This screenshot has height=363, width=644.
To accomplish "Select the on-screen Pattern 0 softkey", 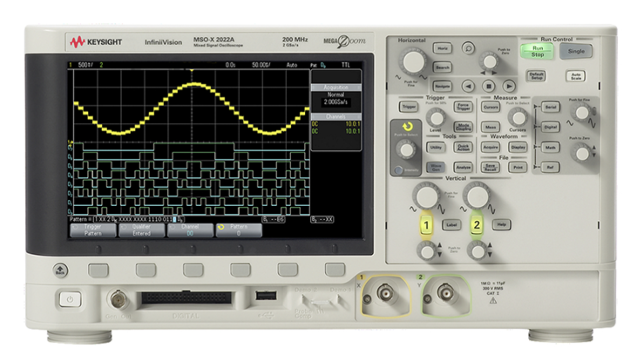I will click(238, 230).
